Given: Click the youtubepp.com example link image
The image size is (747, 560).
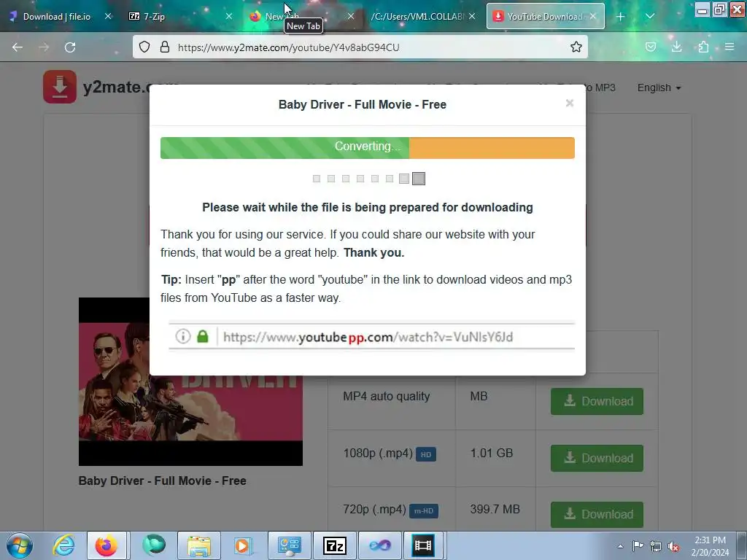Looking at the screenshot, I should point(371,337).
